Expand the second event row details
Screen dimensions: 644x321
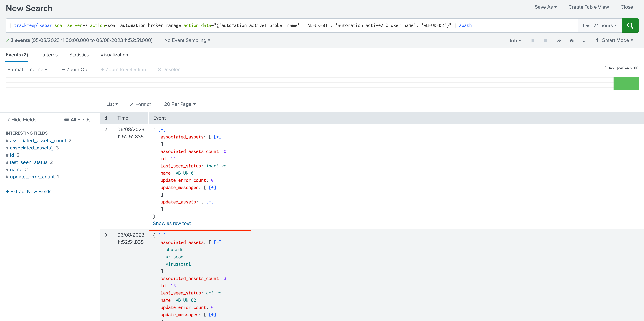(x=106, y=235)
